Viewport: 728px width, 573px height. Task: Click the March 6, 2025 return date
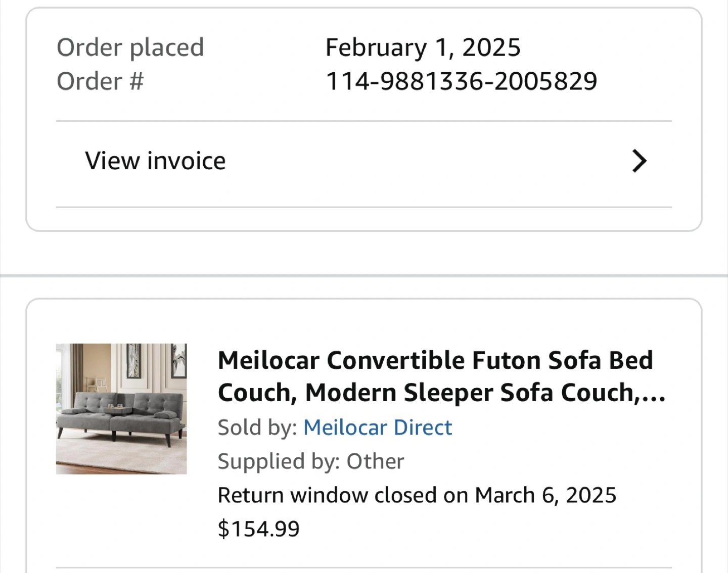click(545, 495)
